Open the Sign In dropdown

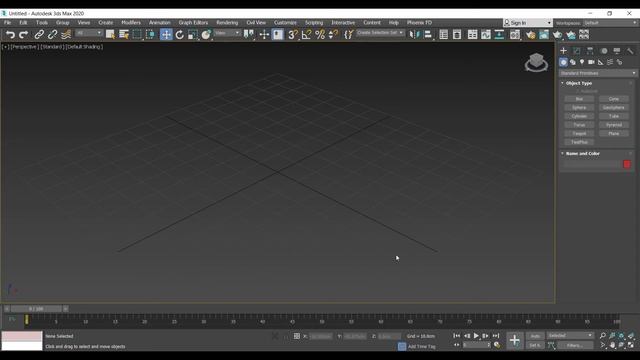coord(527,23)
